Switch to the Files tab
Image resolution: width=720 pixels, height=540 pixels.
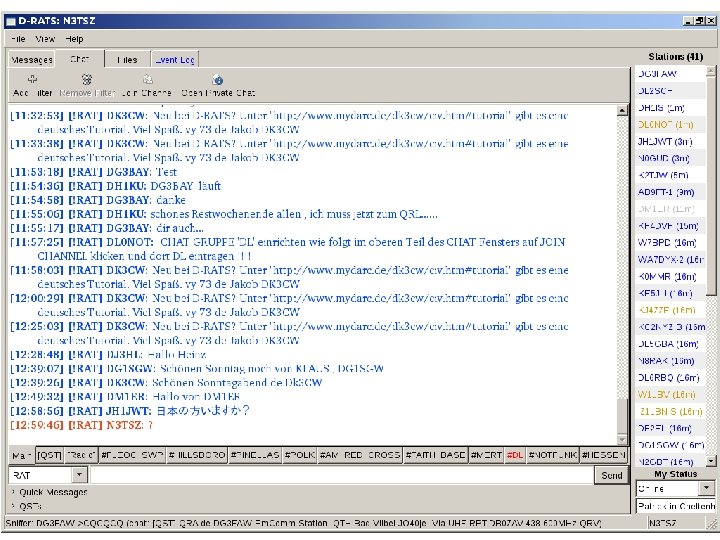(127, 60)
